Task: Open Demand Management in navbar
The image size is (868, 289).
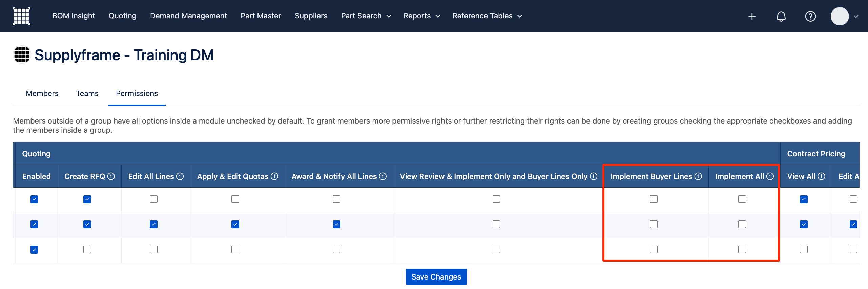Action: [x=188, y=16]
